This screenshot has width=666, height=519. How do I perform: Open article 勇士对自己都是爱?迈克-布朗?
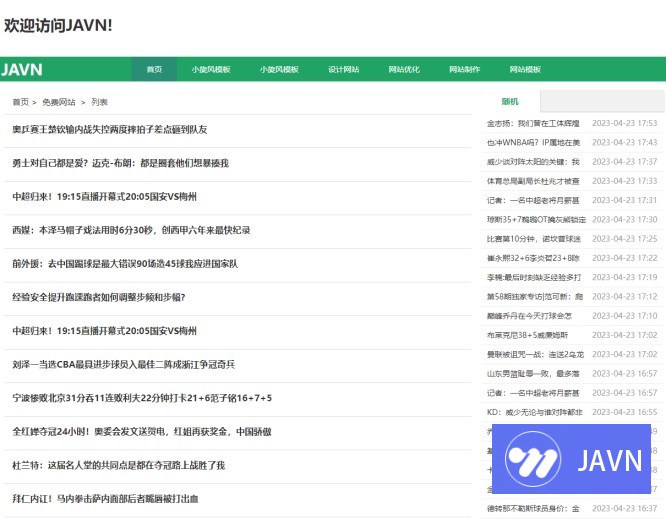(120, 163)
